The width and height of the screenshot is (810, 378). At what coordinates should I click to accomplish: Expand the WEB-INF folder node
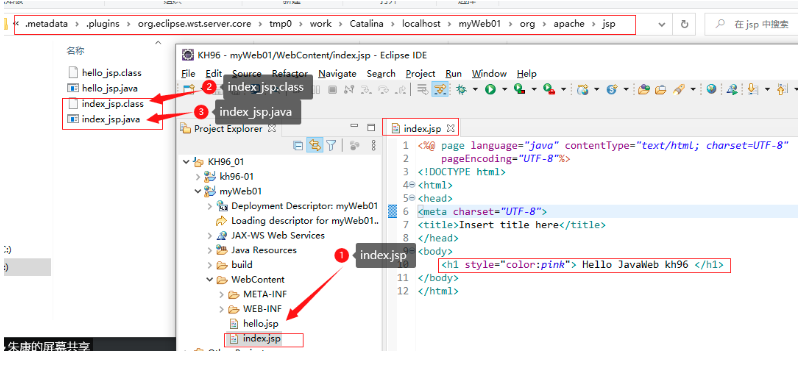pyautogui.click(x=221, y=309)
